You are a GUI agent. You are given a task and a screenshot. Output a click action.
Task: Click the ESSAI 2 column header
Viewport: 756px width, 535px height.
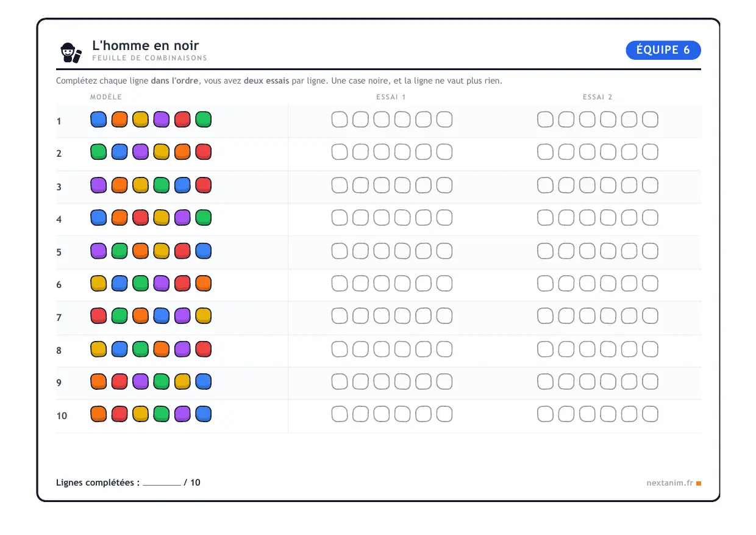pyautogui.click(x=597, y=97)
